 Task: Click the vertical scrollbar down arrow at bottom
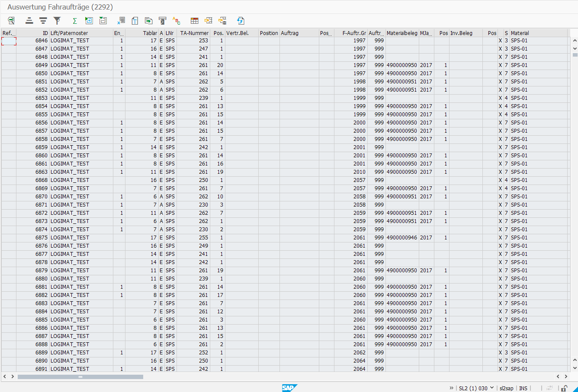[575, 368]
